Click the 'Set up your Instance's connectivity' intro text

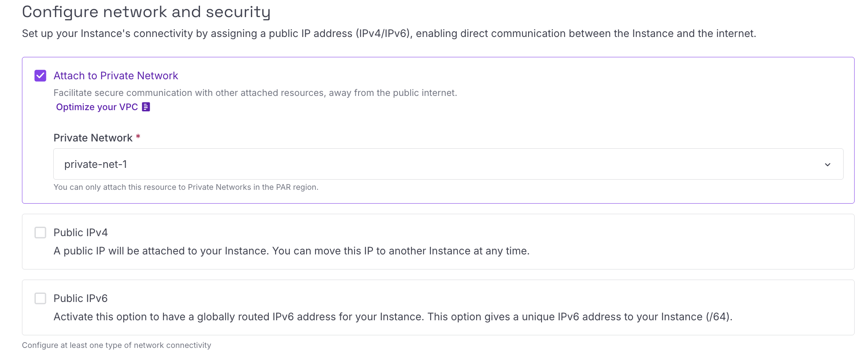click(x=389, y=33)
